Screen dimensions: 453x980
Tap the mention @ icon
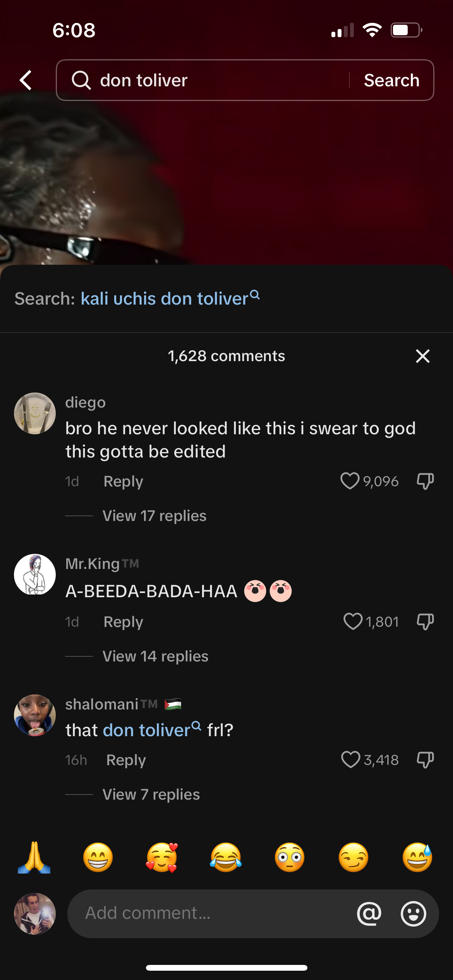click(369, 913)
